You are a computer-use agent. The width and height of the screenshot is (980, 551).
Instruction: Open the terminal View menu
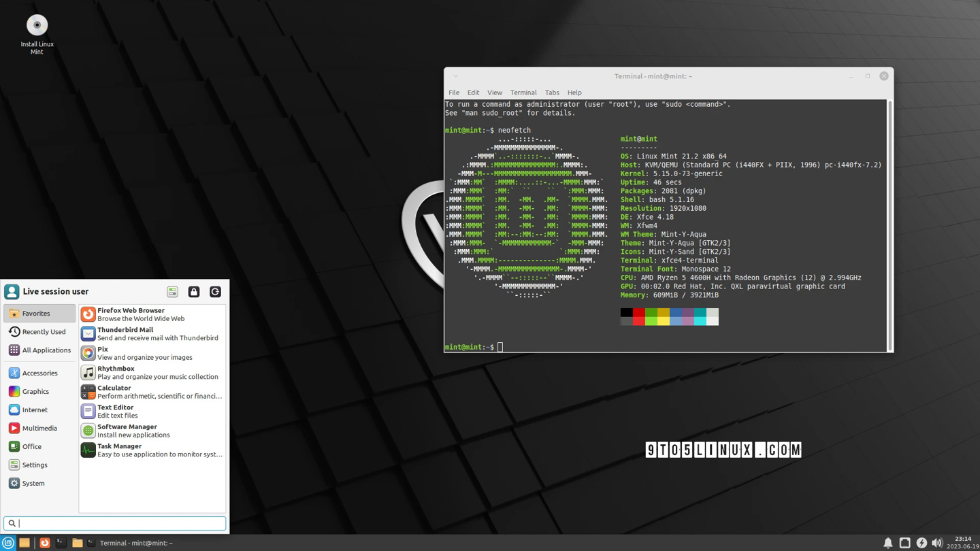[x=495, y=93]
